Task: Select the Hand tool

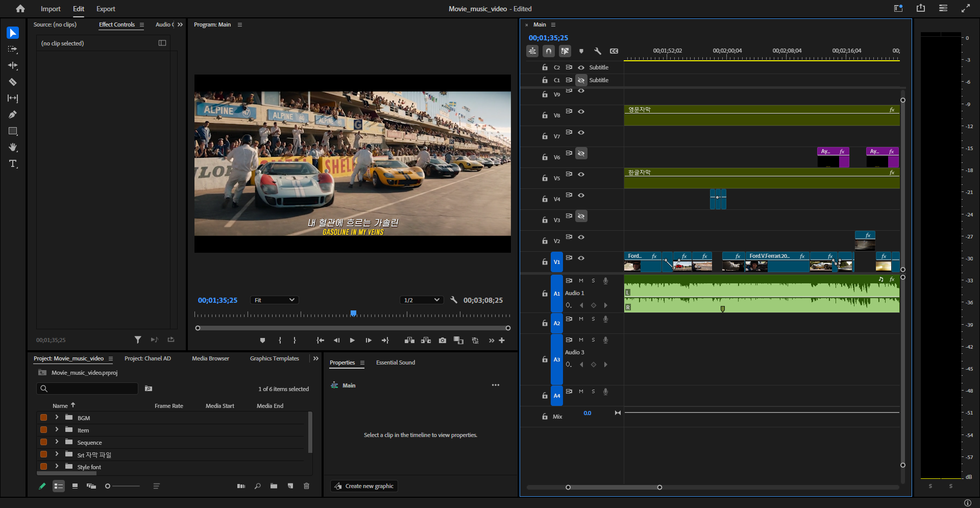Action: (13, 148)
